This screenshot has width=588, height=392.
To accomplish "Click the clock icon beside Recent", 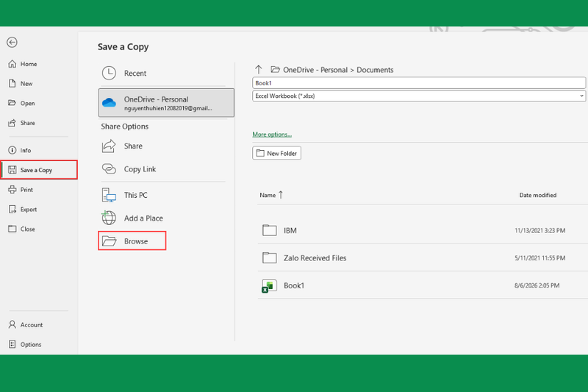I will tap(109, 73).
